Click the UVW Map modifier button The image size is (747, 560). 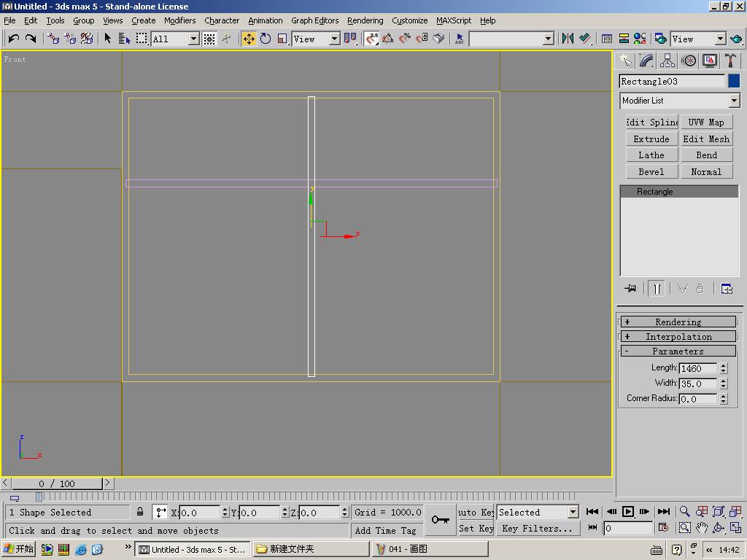tap(706, 122)
